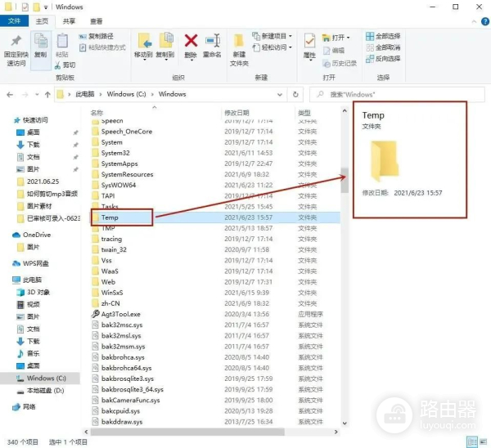This screenshot has width=491, height=448.
Task: Click Paste shortcut option
Action: pyautogui.click(x=103, y=47)
